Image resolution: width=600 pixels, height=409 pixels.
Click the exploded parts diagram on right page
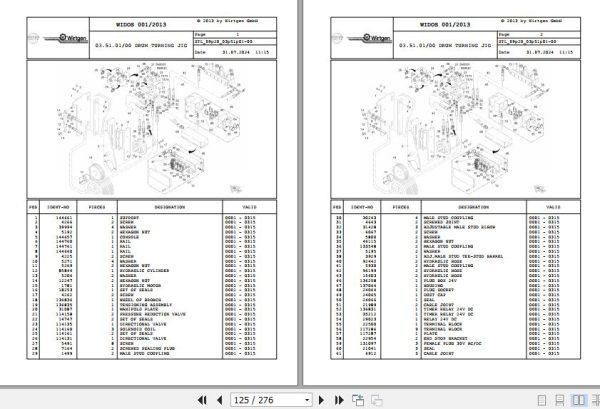coord(455,129)
